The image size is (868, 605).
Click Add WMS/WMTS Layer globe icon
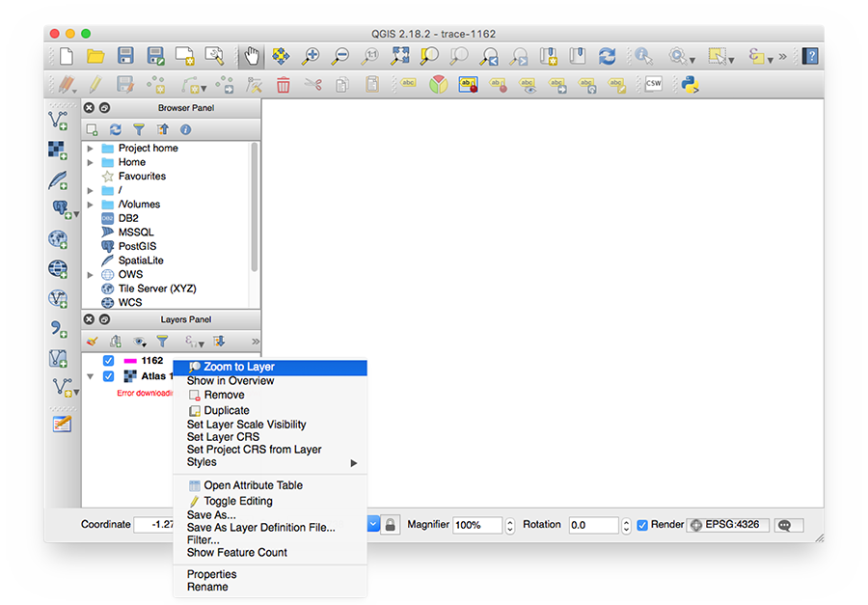pyautogui.click(x=58, y=239)
